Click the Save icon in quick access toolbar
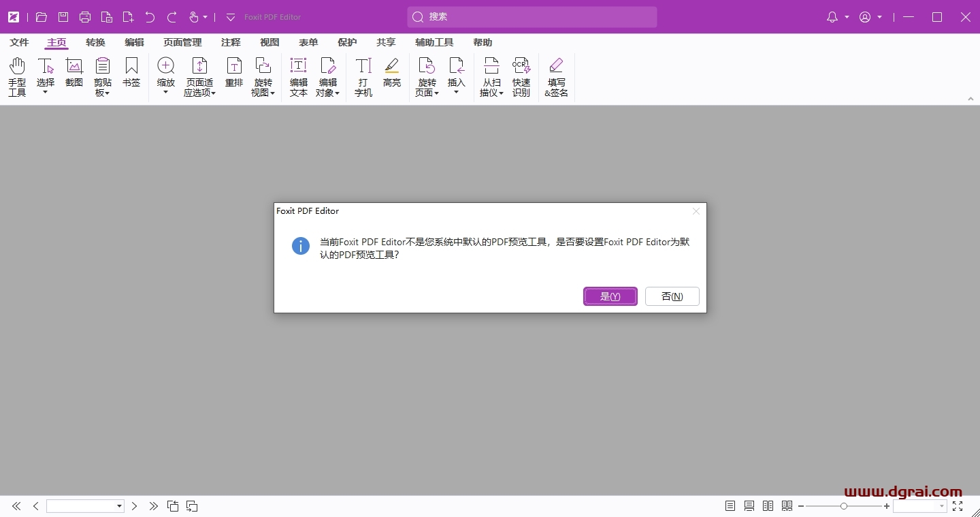 click(x=63, y=17)
